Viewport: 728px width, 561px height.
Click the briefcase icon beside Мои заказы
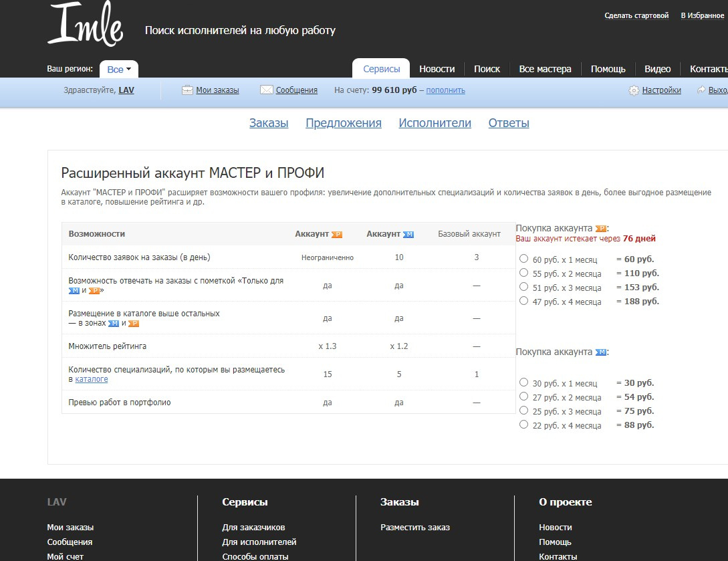click(x=187, y=90)
